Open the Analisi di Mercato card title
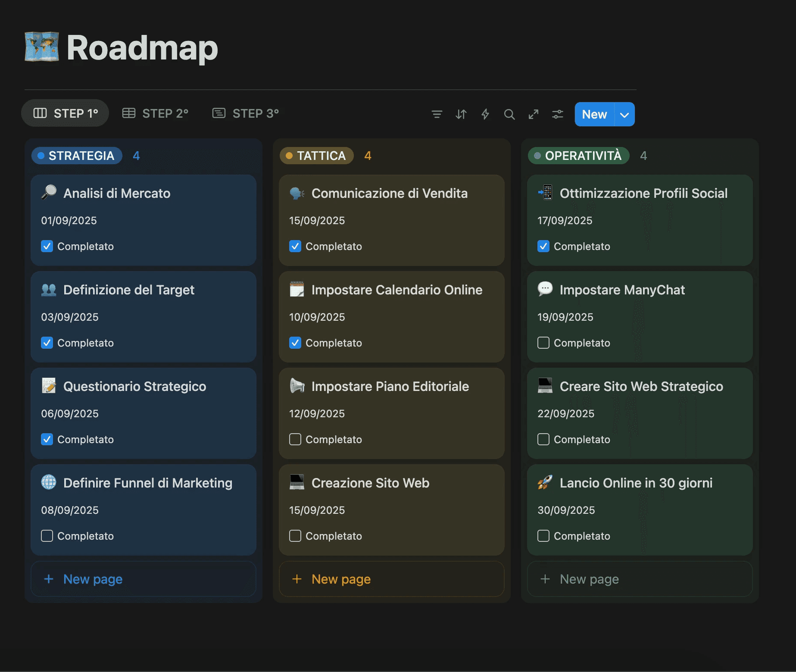Viewport: 796px width, 672px height. (117, 193)
